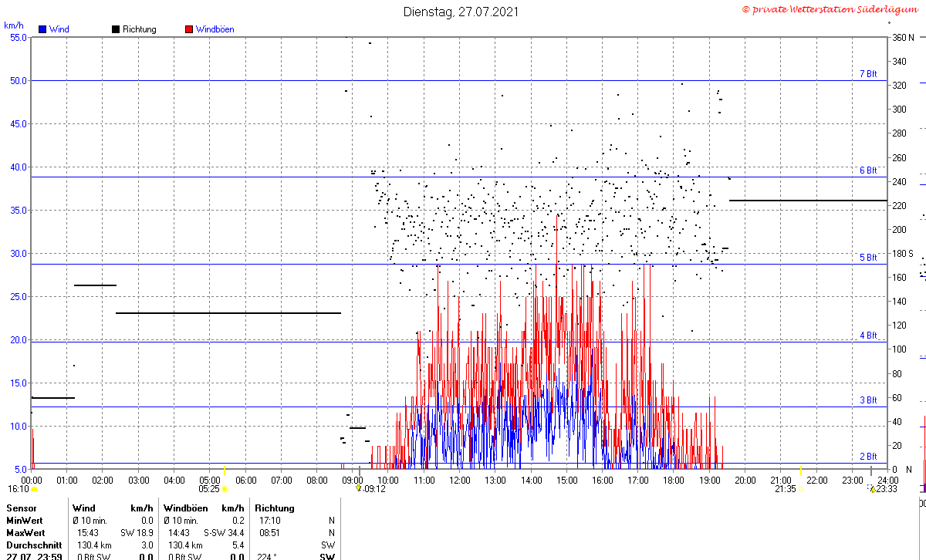The height and width of the screenshot is (560, 926).
Task: Click the 5 Bft threshold label
Action: click(x=868, y=258)
